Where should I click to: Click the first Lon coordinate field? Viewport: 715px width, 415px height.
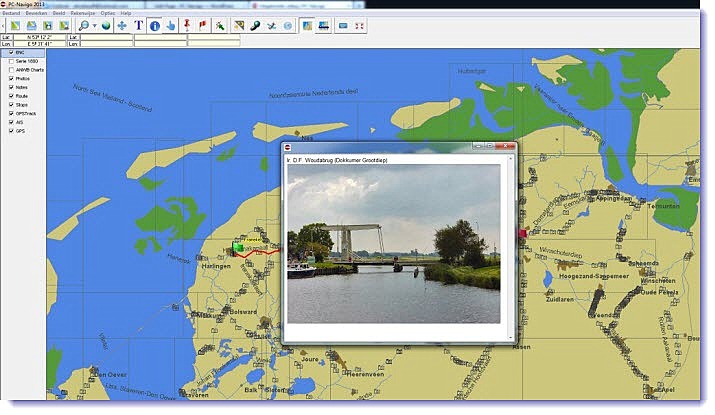(40, 44)
